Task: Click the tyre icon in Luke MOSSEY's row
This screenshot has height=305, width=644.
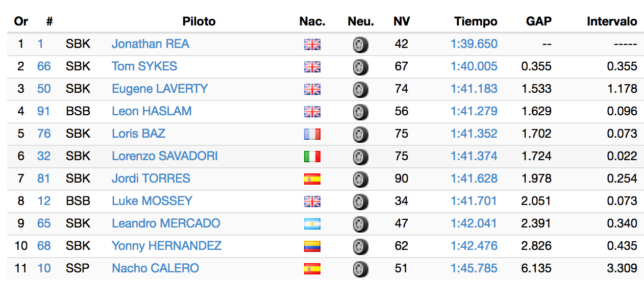Action: click(360, 202)
